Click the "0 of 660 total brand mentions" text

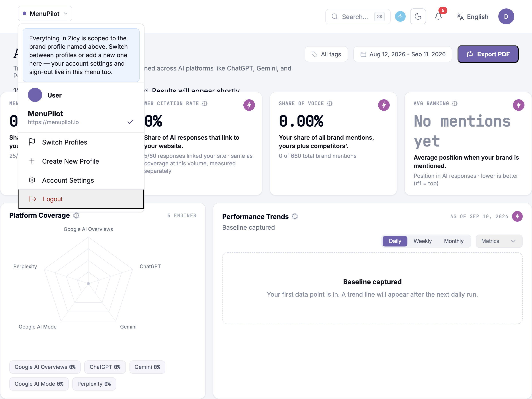click(x=317, y=156)
